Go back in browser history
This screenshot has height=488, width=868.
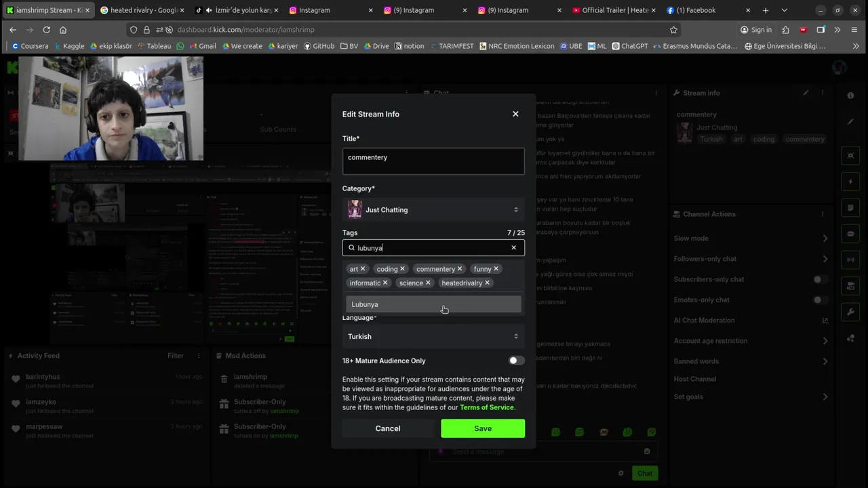pyautogui.click(x=13, y=30)
